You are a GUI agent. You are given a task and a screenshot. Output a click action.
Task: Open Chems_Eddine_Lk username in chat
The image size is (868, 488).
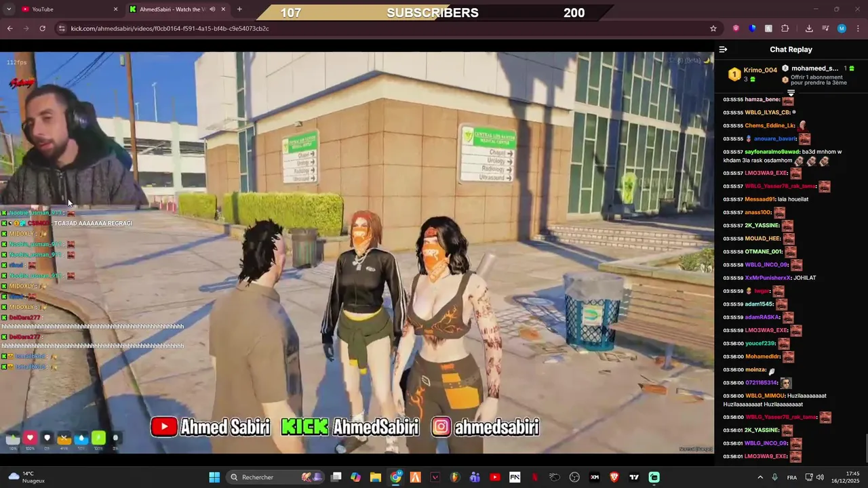click(770, 125)
